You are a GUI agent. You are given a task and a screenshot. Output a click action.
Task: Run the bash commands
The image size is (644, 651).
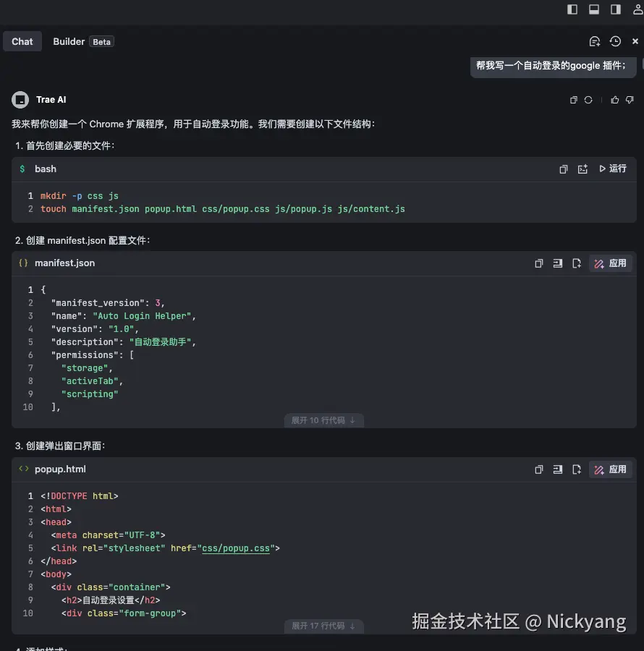pos(612,169)
